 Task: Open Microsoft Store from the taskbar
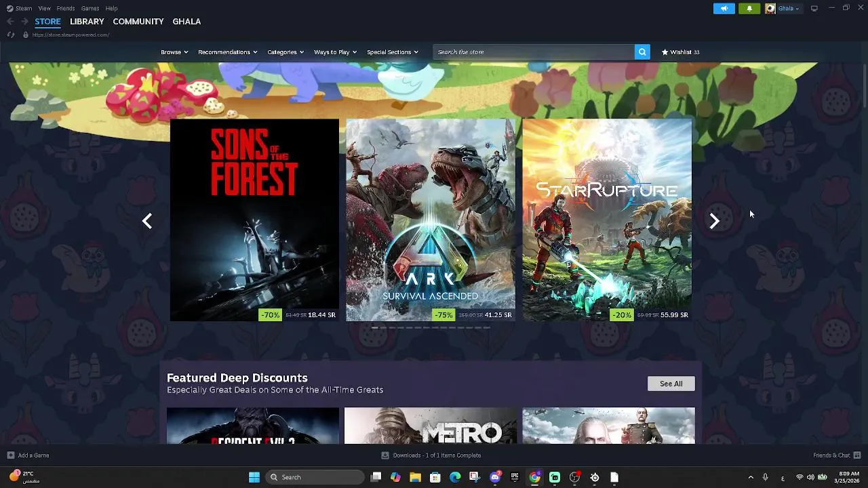point(435,477)
